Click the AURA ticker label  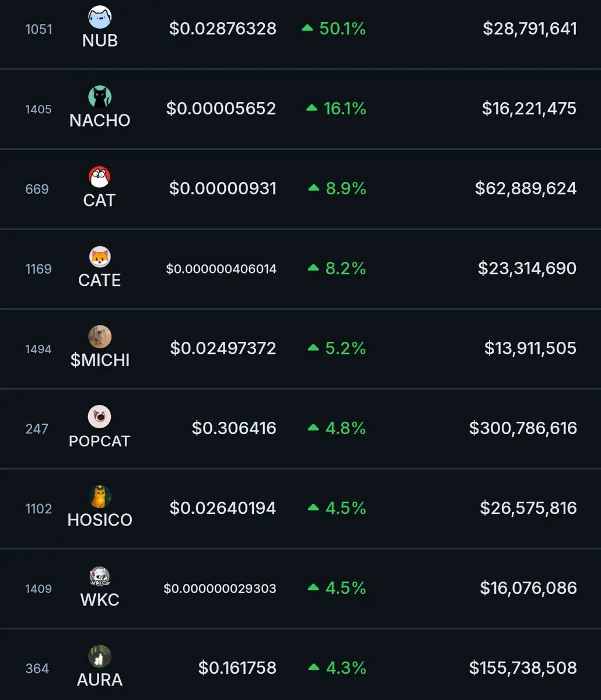(100, 680)
